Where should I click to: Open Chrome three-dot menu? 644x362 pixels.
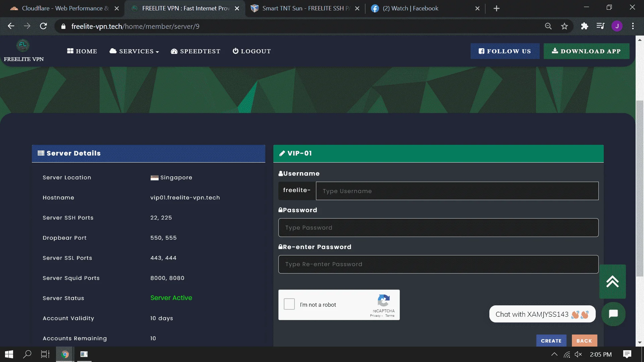click(633, 26)
